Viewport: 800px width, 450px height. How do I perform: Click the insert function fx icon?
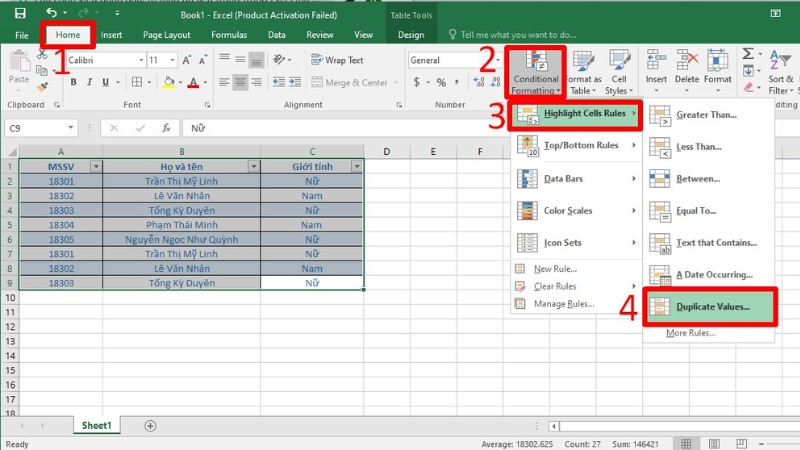pos(166,128)
